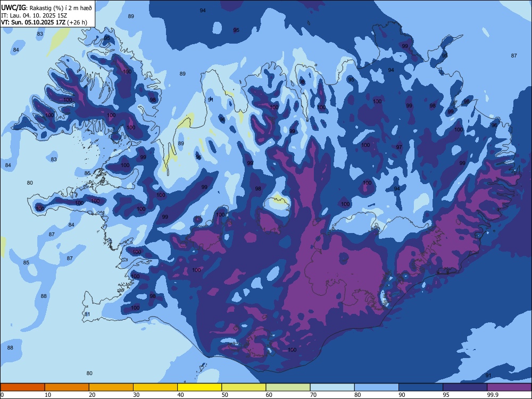Click the '81' humidity value on the map
This screenshot has height=399, width=532.
coord(87,314)
